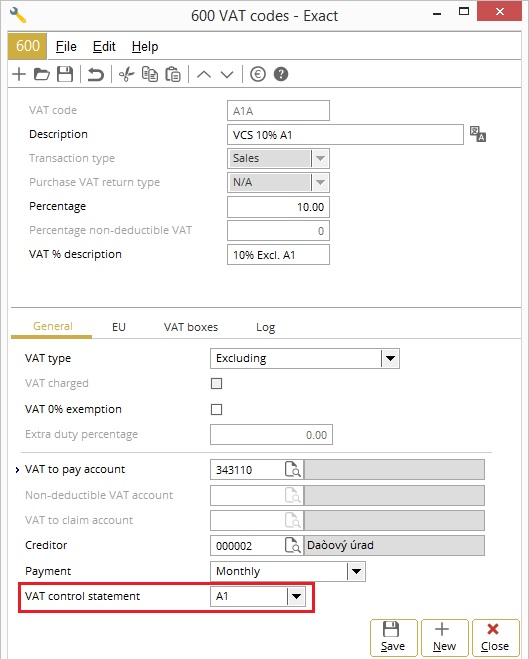This screenshot has width=529, height=659.
Task: Click the Save button at bottom
Action: click(x=393, y=638)
